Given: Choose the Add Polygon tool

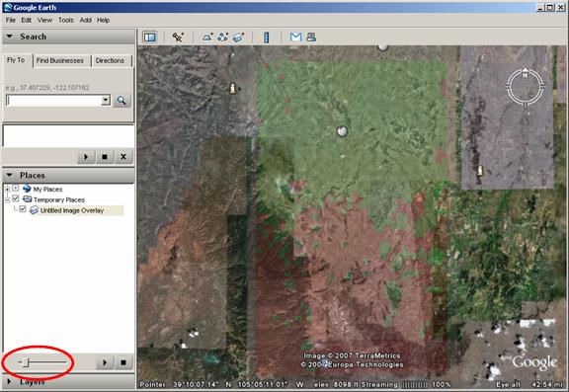Looking at the screenshot, I should (207, 37).
